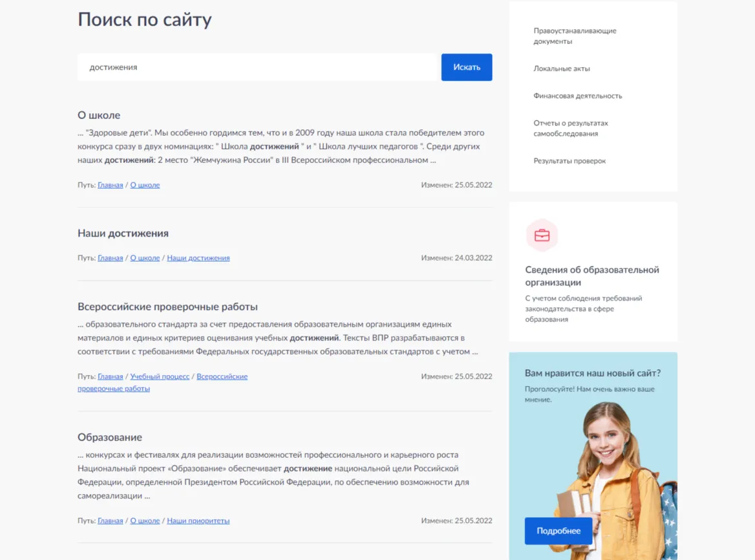Follow the Всероссийские проверочные работы breadcrumb link
755x560 pixels.
222,376
